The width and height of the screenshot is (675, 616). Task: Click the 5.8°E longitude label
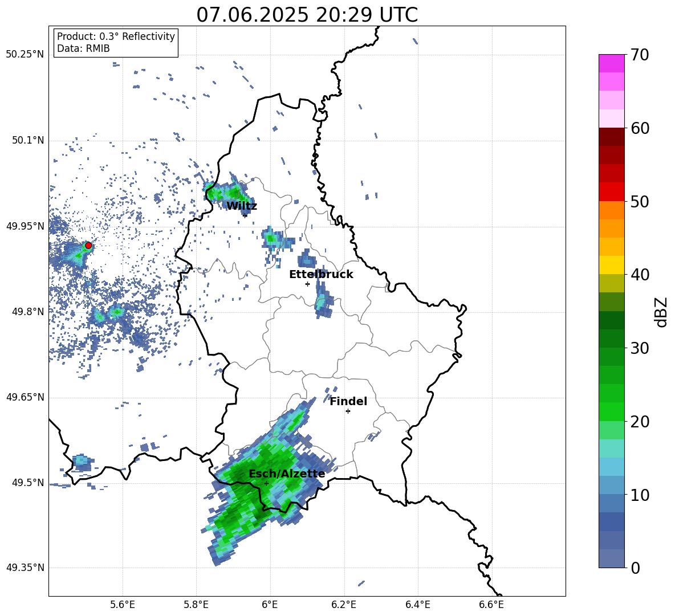(x=196, y=605)
